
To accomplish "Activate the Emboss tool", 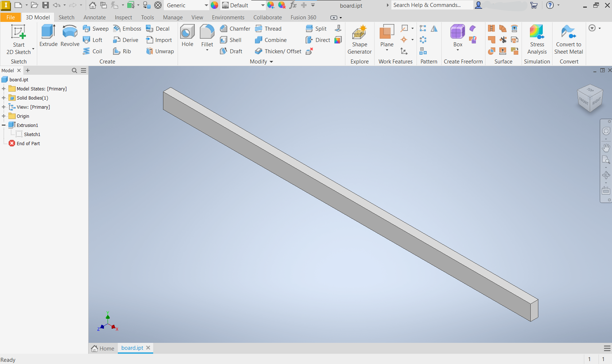I will (127, 29).
